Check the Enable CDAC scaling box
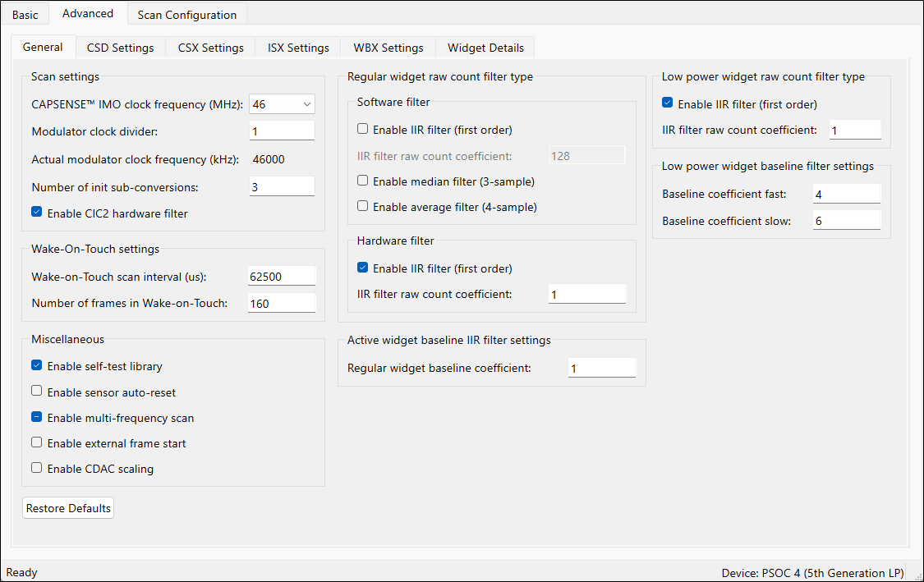This screenshot has height=582, width=924. pos(37,468)
